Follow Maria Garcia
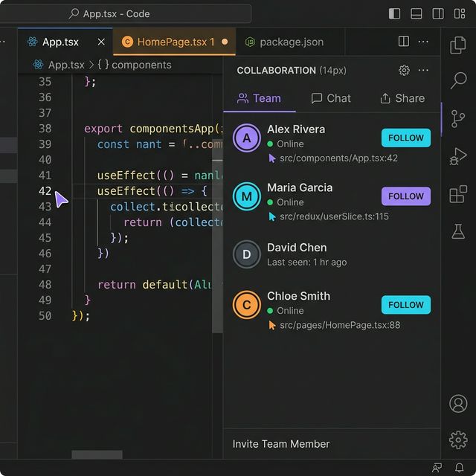 tap(406, 196)
